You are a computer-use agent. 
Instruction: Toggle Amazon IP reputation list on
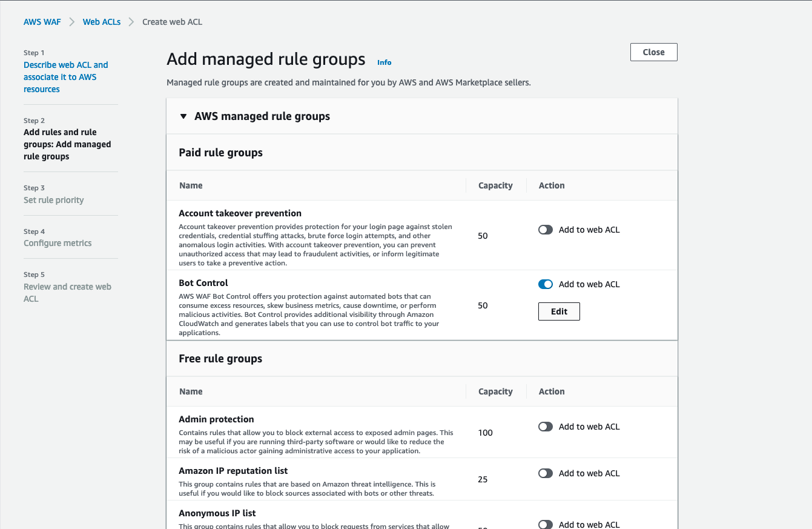(546, 473)
